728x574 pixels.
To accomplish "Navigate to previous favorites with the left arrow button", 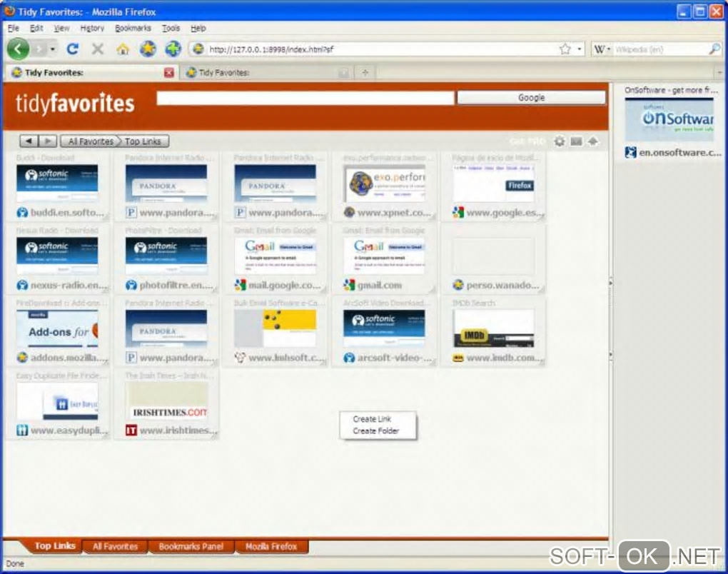I will click(29, 141).
